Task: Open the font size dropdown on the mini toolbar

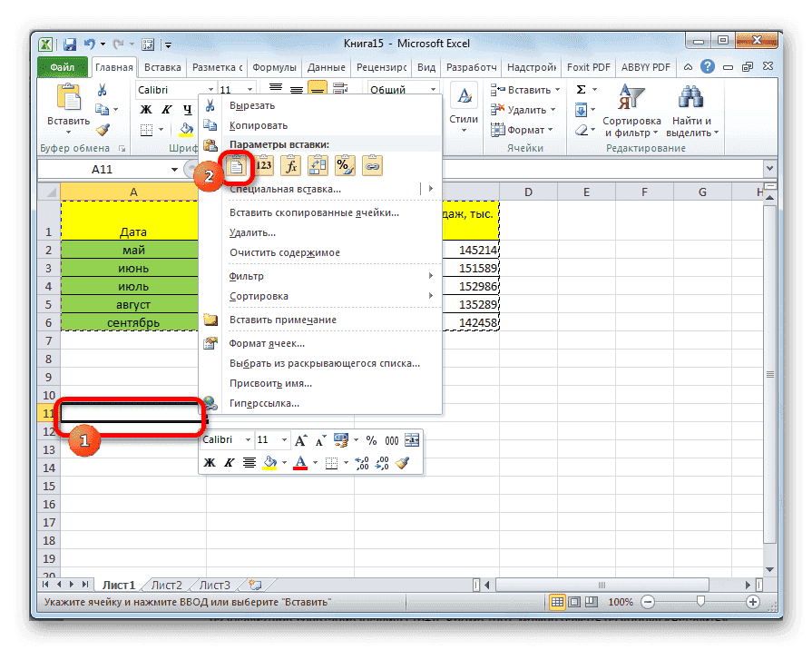Action: pyautogui.click(x=284, y=439)
